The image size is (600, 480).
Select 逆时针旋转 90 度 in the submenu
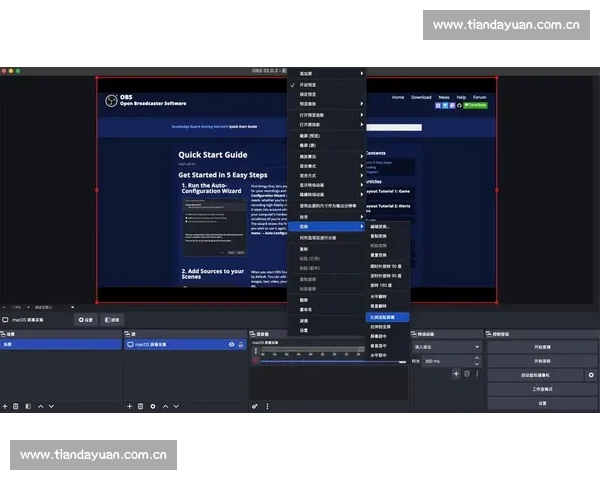tap(388, 276)
